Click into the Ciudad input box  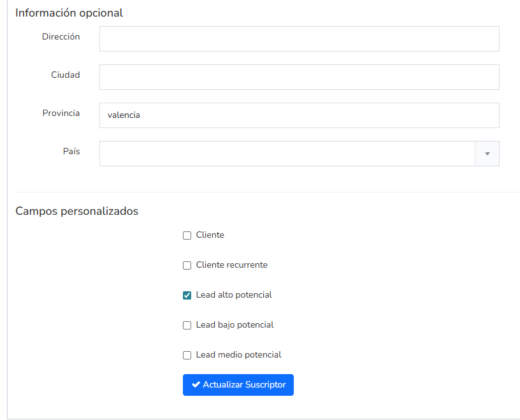[299, 77]
